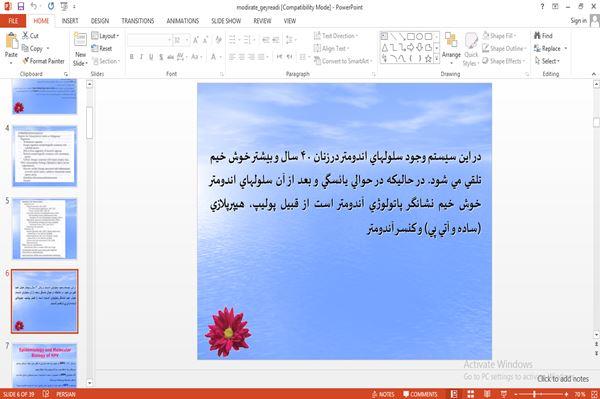Click the PowerPoint Help question mark

click(542, 7)
